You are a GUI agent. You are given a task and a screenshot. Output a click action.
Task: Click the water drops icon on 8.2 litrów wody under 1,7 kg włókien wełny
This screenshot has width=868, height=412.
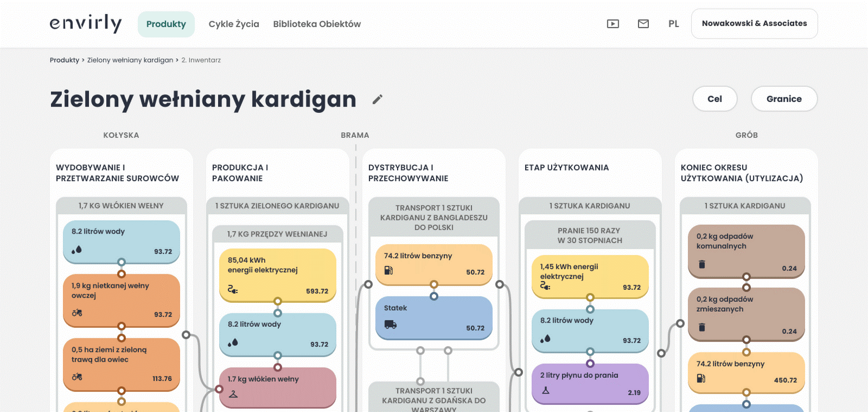pyautogui.click(x=76, y=250)
